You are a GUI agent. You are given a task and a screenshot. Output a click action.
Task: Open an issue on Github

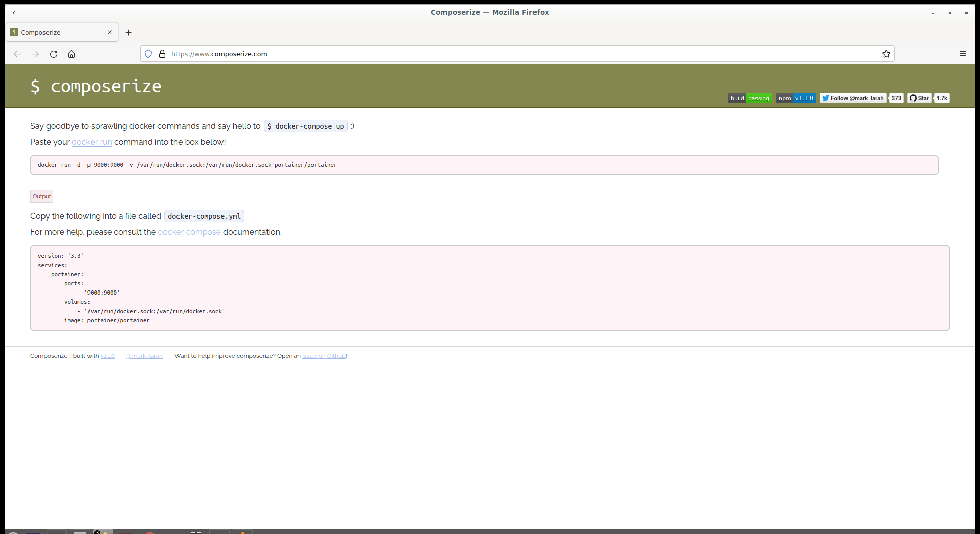pyautogui.click(x=324, y=356)
